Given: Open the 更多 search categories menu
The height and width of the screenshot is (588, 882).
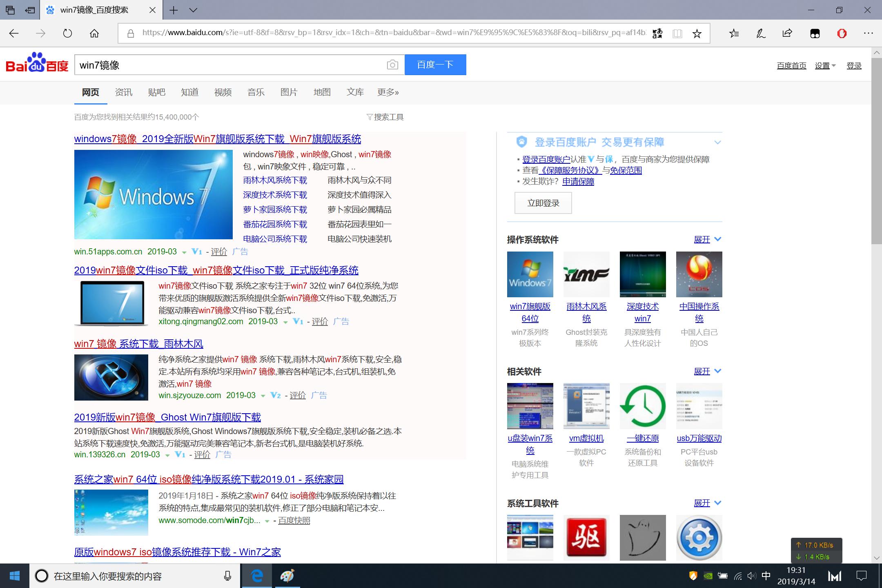Looking at the screenshot, I should click(388, 92).
